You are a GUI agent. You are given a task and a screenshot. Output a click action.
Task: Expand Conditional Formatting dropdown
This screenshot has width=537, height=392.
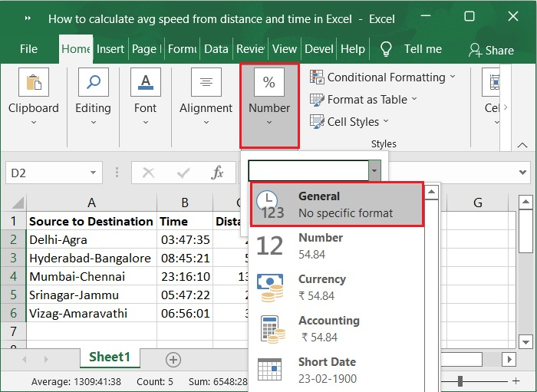pyautogui.click(x=382, y=77)
